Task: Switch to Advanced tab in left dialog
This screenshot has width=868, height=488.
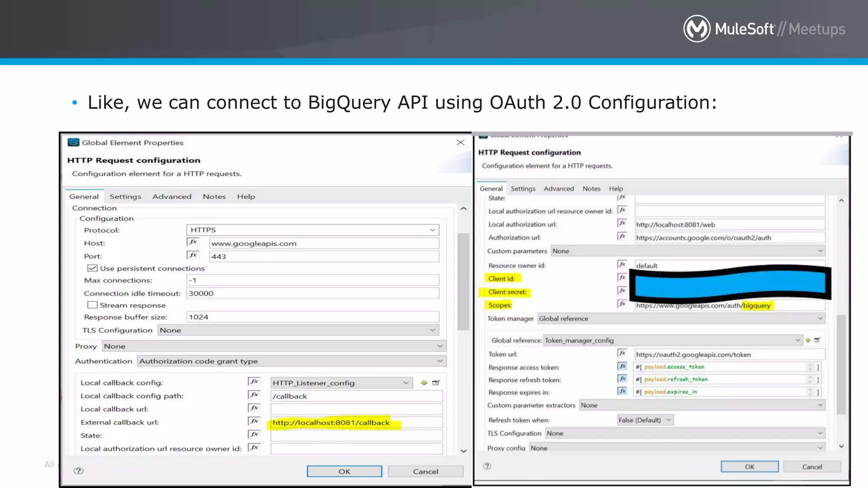Action: [172, 197]
